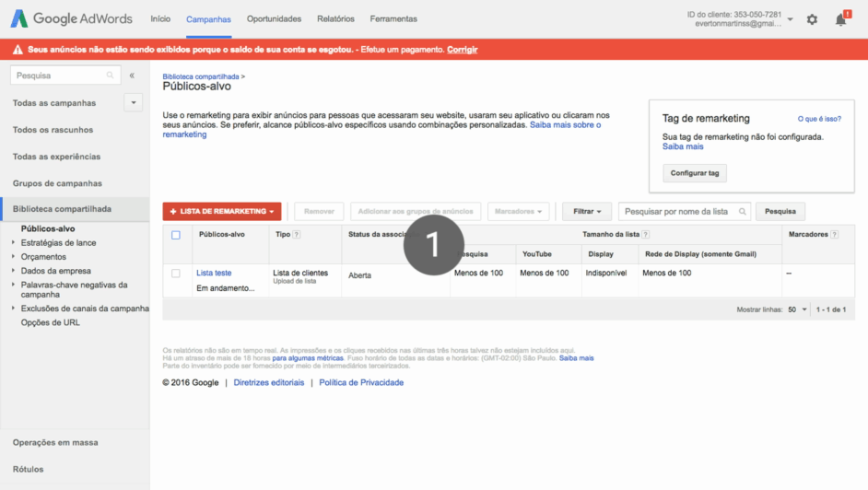Screen dimensions: 868x490
Task: Click Biblioteca compartilhada breadcrumb link
Action: point(201,76)
